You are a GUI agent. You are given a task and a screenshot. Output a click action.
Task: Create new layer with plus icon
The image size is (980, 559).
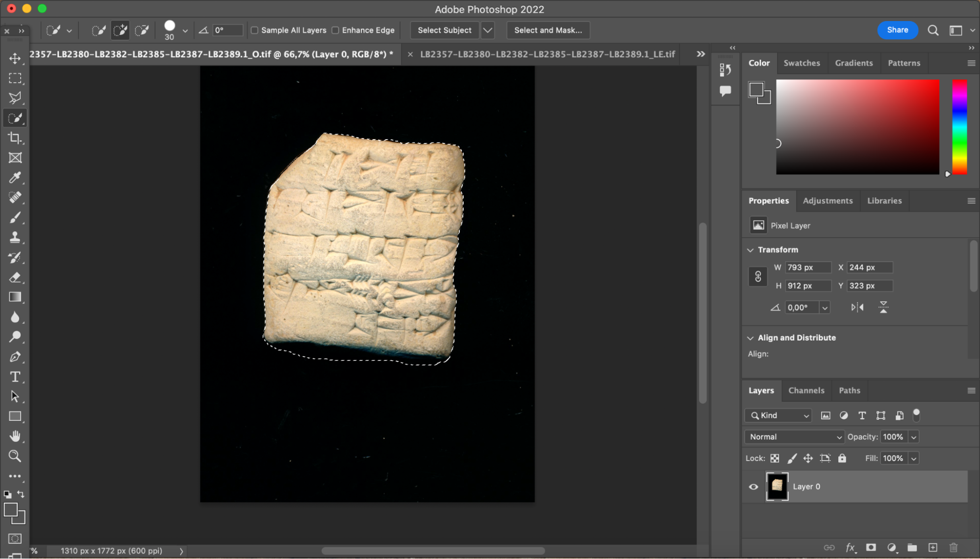(933, 548)
